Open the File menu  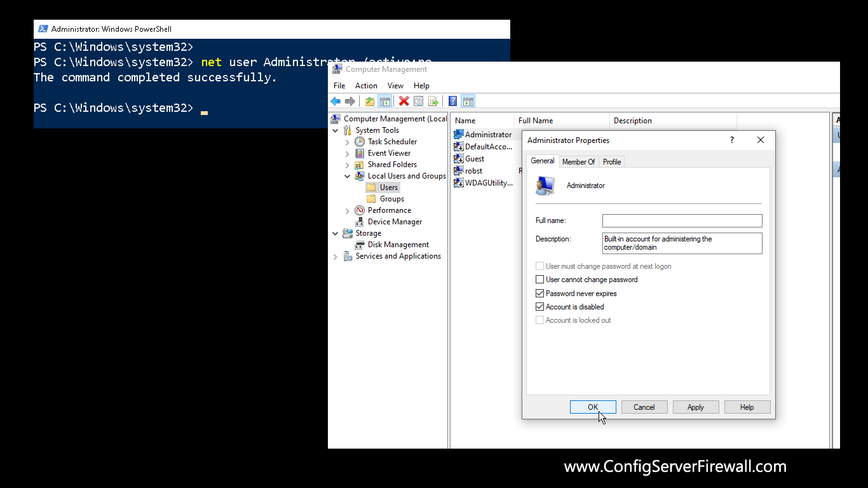(339, 86)
